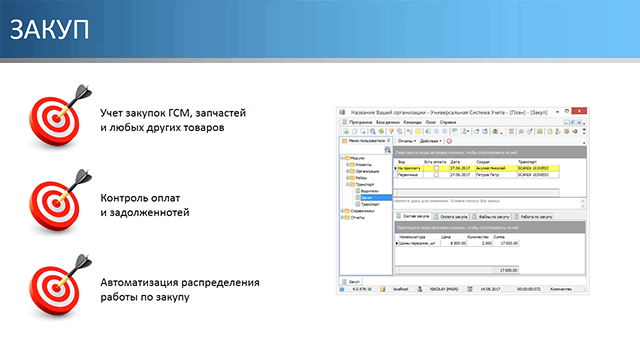Viewport: 640px width, 360px height.
Task: Click the filter condition text area scrollbar
Action: click(x=583, y=204)
